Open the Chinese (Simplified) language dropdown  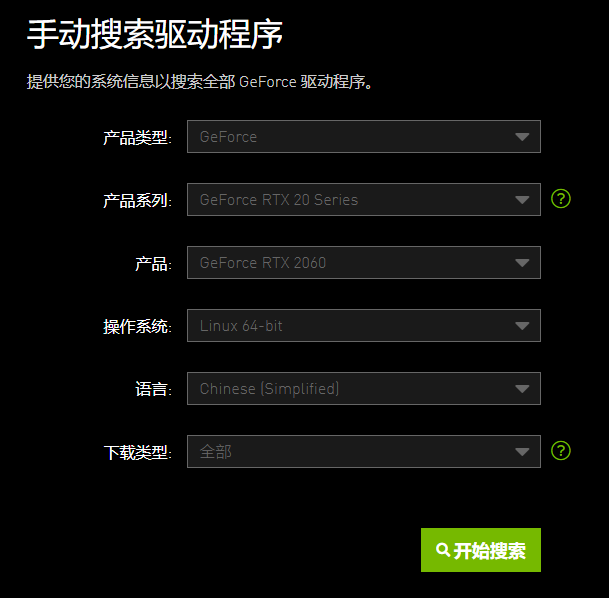tap(364, 389)
